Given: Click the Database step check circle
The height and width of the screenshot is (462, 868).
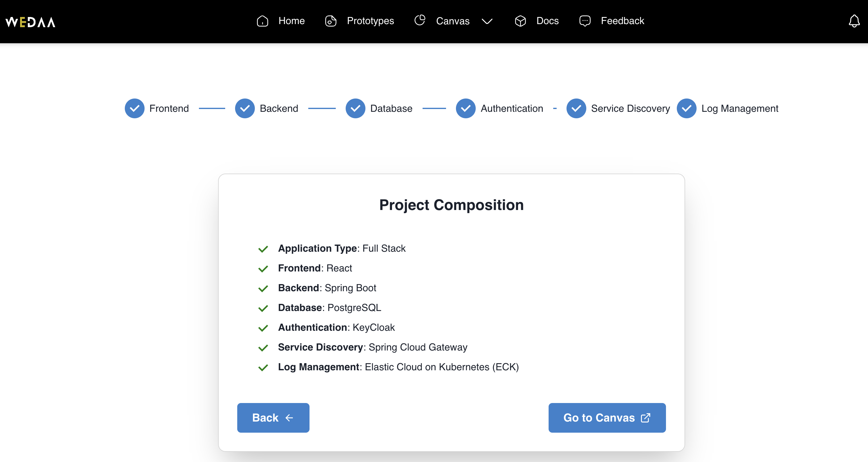Looking at the screenshot, I should click(356, 108).
